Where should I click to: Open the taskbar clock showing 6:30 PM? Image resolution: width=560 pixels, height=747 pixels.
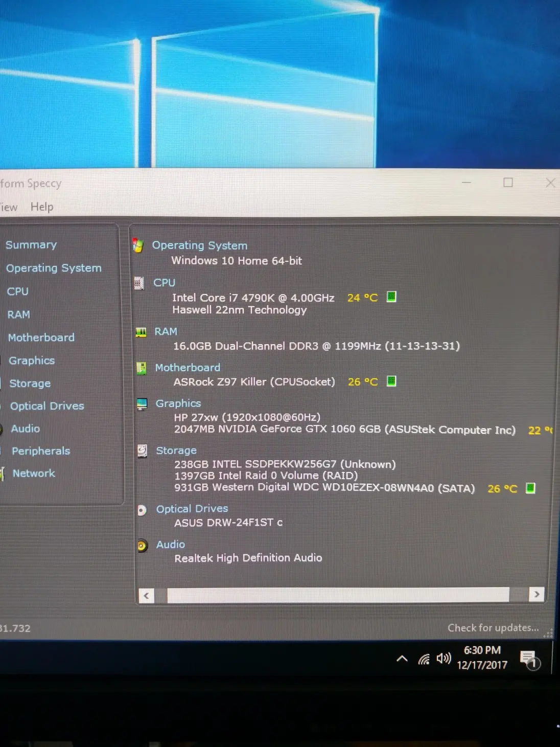tap(482, 658)
